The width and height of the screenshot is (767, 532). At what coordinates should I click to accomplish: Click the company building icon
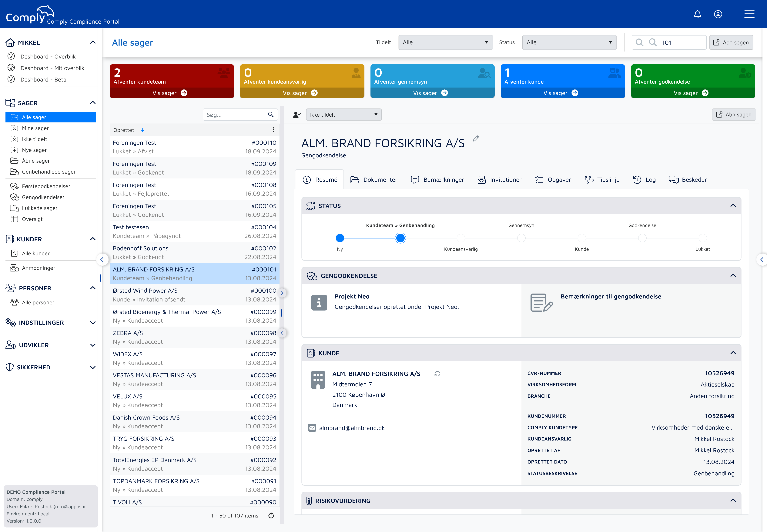point(318,380)
